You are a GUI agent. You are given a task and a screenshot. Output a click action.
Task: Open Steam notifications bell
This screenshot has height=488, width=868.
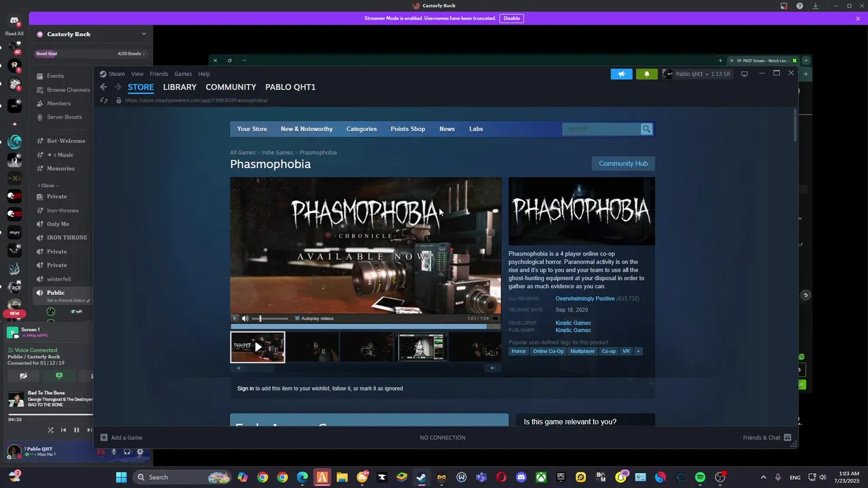pos(646,74)
